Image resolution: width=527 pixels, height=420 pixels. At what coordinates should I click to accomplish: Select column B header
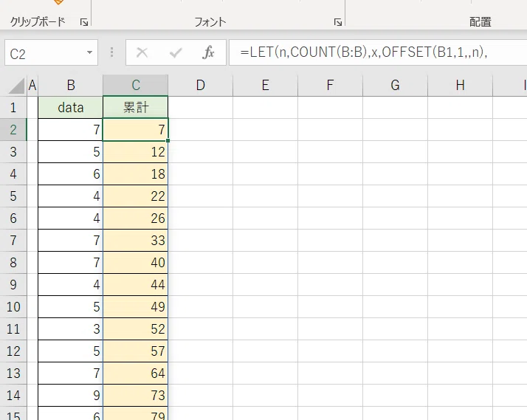click(71, 86)
